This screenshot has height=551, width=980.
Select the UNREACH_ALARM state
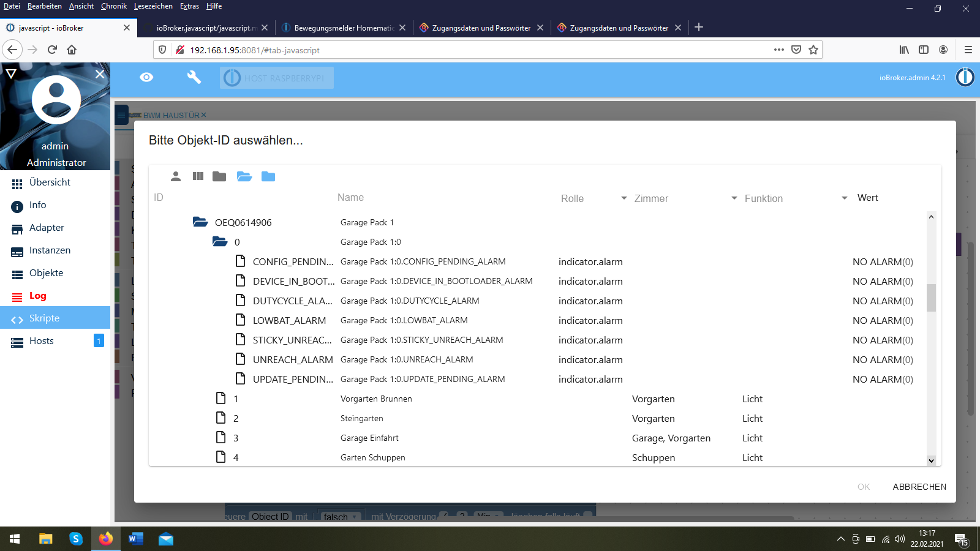[539, 359]
